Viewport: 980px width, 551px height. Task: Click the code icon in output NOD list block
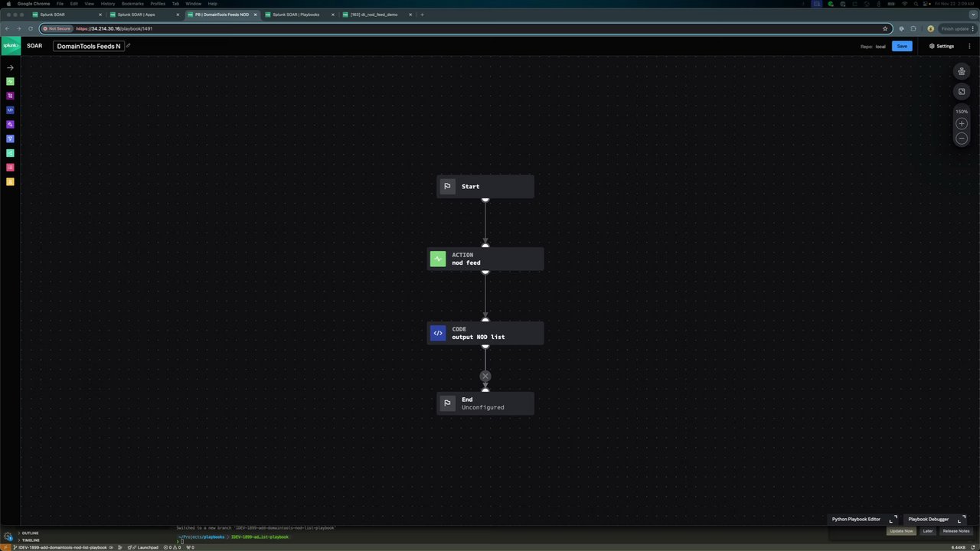point(438,333)
